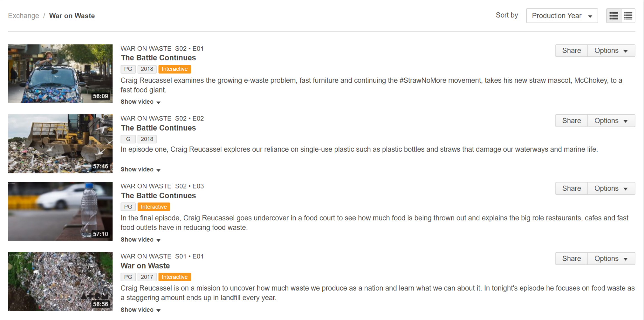The width and height of the screenshot is (644, 320).
Task: Go to Exchange breadcrumb link
Action: click(24, 16)
